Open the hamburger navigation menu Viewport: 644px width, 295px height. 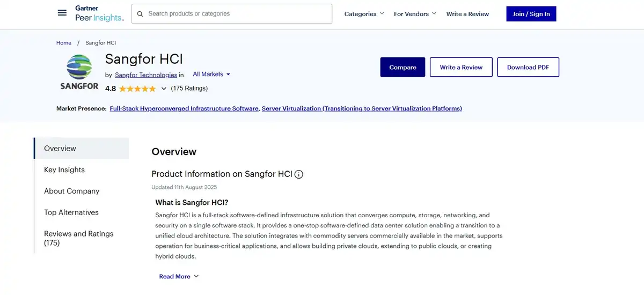62,13
